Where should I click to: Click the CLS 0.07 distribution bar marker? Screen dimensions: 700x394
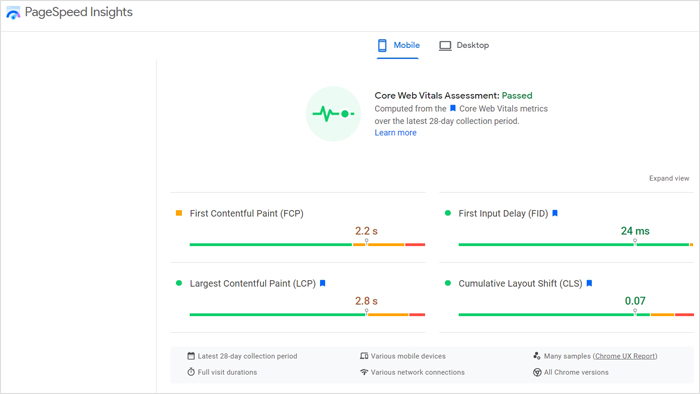pos(635,311)
